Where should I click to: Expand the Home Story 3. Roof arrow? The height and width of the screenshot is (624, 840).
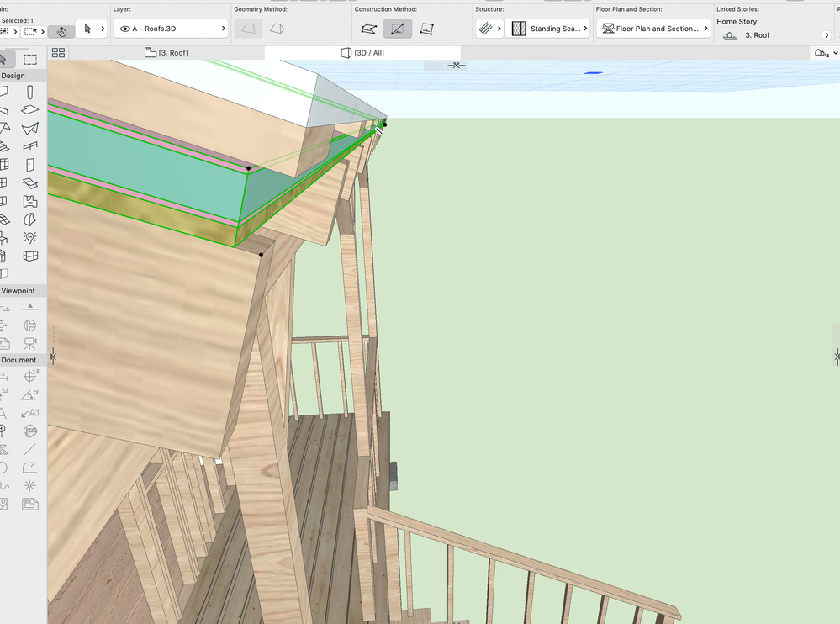(x=827, y=36)
